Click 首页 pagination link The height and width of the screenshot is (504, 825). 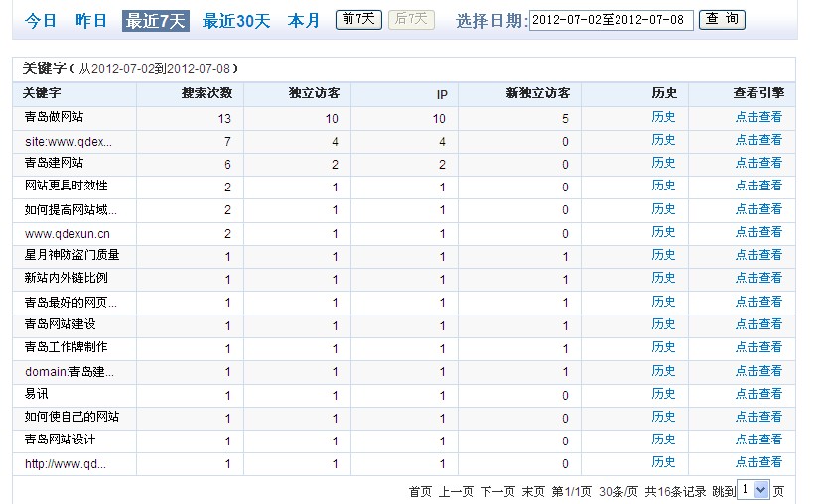[421, 492]
